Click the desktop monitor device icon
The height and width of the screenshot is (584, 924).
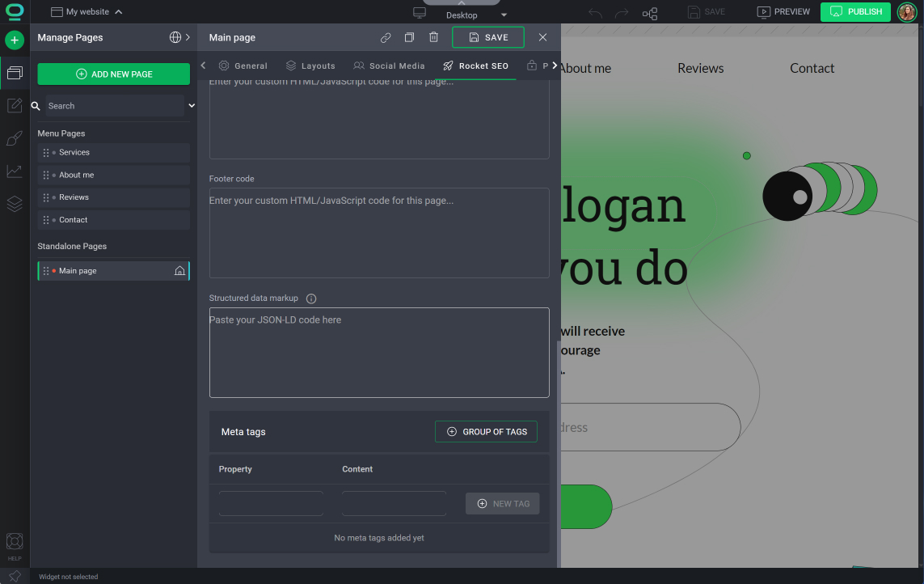pos(420,13)
